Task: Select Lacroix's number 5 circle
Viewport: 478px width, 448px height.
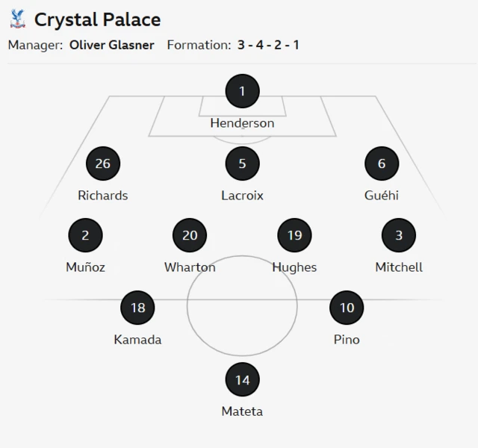Action: 242,164
